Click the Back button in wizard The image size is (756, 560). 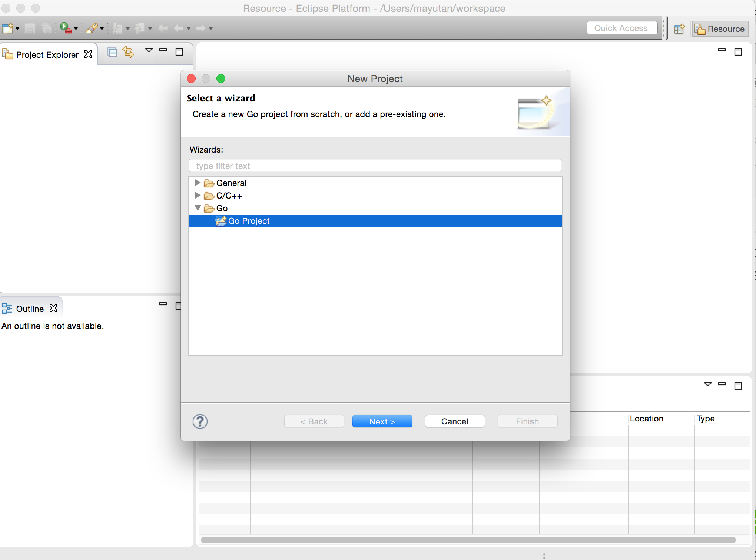[x=314, y=421]
